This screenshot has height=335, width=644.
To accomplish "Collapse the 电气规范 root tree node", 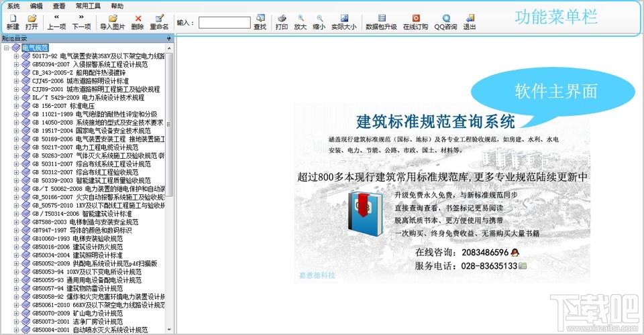I will 7,48.
